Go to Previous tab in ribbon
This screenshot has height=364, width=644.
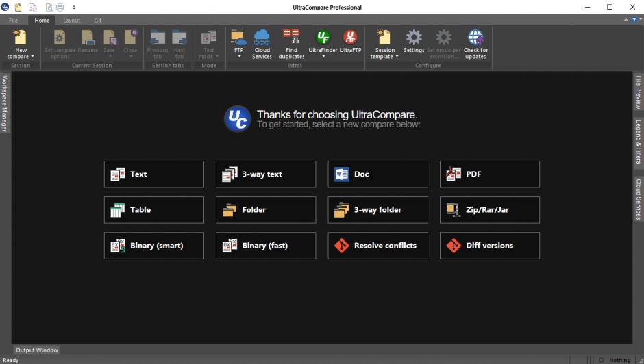tap(158, 44)
